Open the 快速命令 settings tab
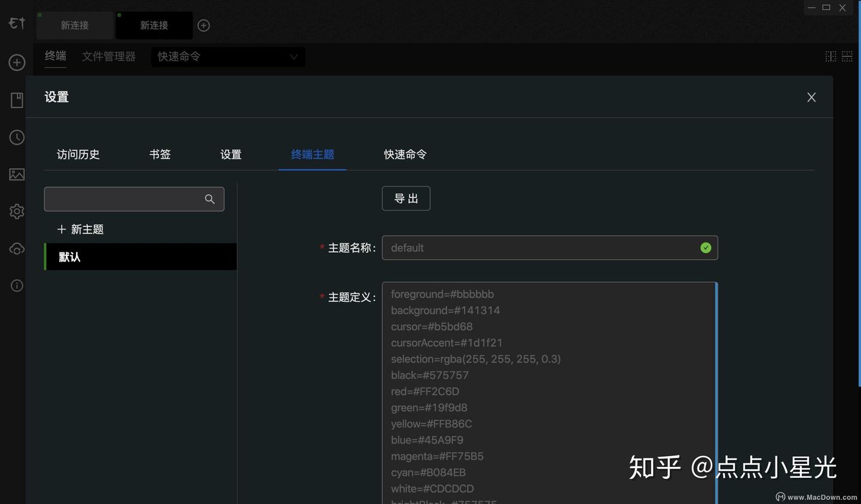The width and height of the screenshot is (861, 504). pyautogui.click(x=405, y=154)
